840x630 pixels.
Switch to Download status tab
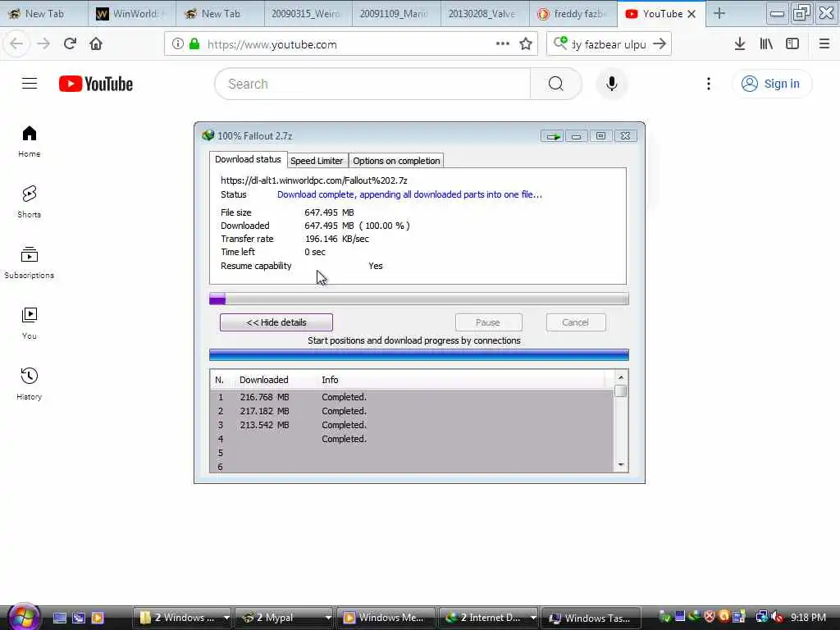click(248, 159)
